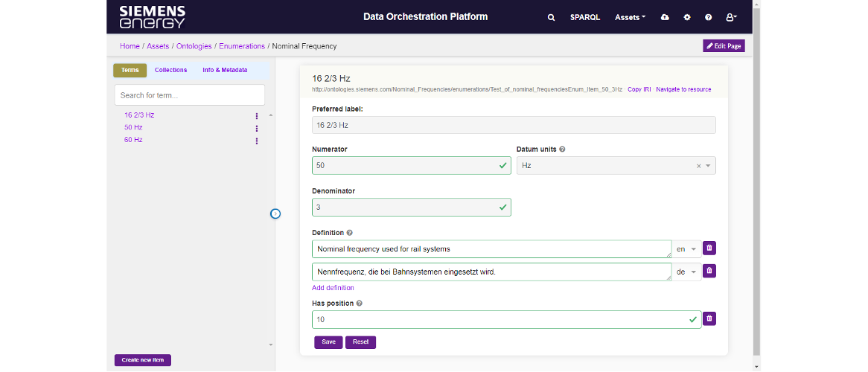The height and width of the screenshot is (372, 868).
Task: Delete the English definition with trash icon
Action: coord(709,248)
